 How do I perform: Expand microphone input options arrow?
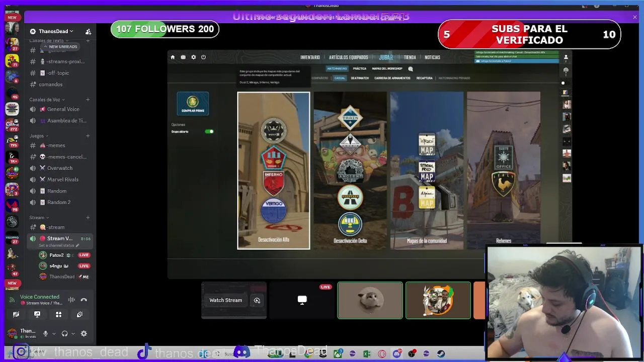pyautogui.click(x=53, y=333)
